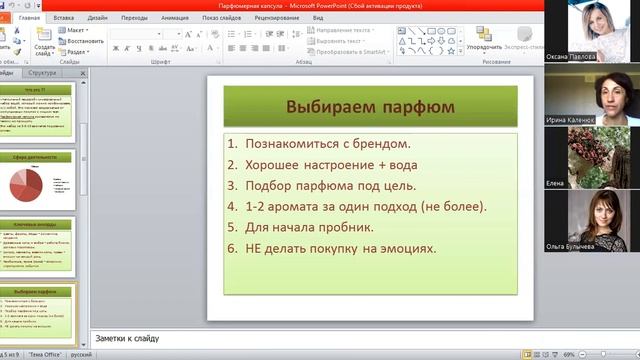The width and height of the screenshot is (640, 360).
Task: Toggle strikethrough formatting
Action: coord(162,49)
